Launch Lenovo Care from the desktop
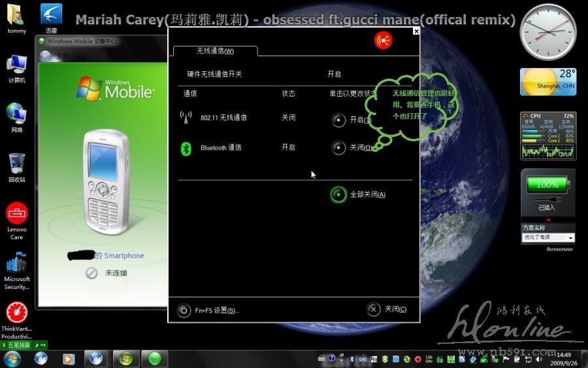Viewport: 588px width, 368px height. [16, 222]
